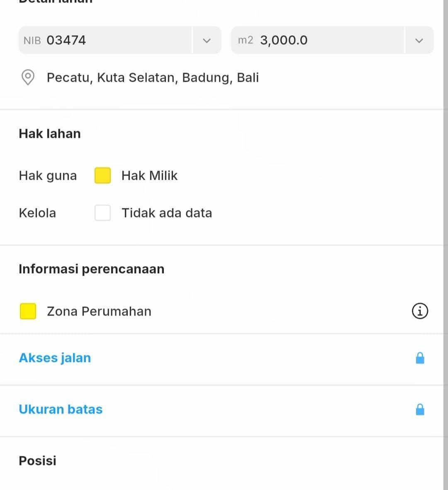The width and height of the screenshot is (448, 490).
Task: Expand the NIB 03474 dropdown arrow
Action: 207,40
